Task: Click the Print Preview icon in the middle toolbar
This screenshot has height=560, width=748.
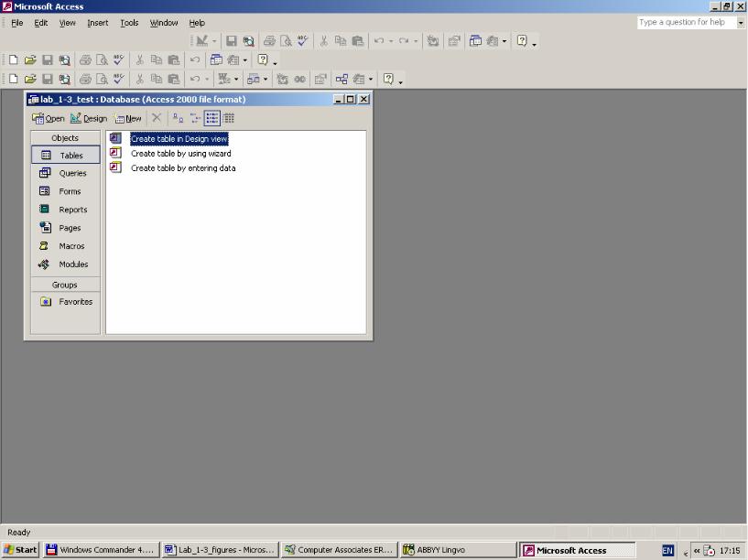Action: [x=102, y=60]
